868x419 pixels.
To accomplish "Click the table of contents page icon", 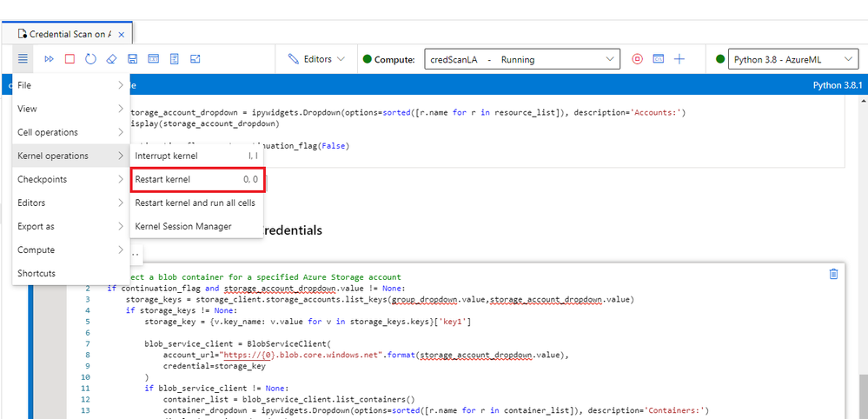I will click(175, 58).
